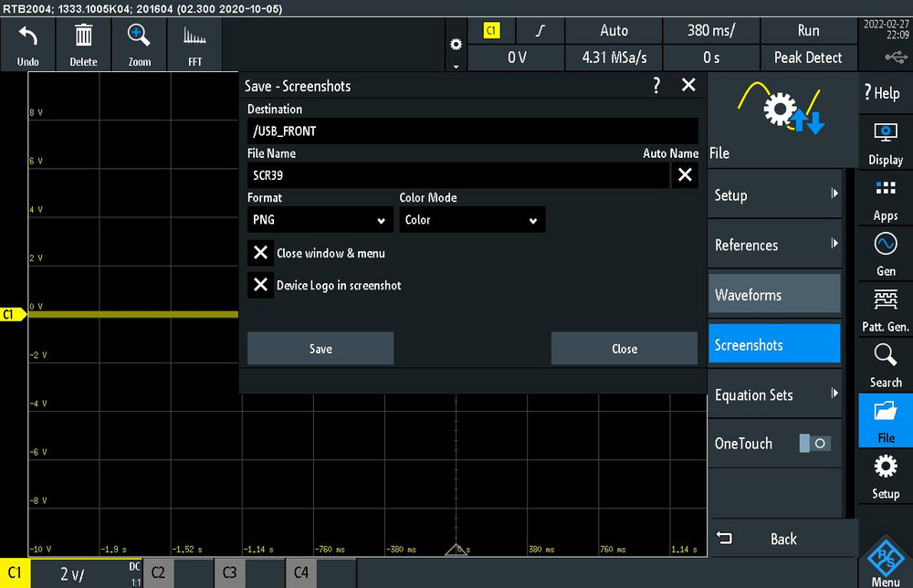Go Back in the File menu

tap(783, 539)
